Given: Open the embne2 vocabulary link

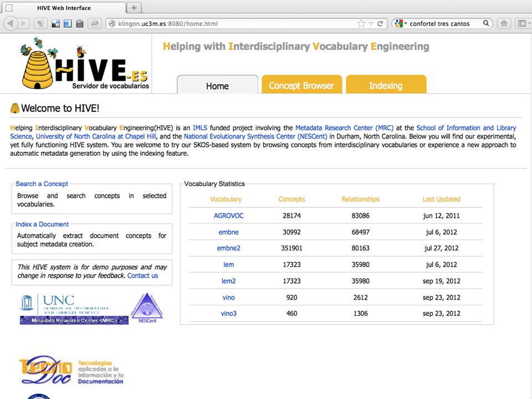Looking at the screenshot, I should [228, 248].
